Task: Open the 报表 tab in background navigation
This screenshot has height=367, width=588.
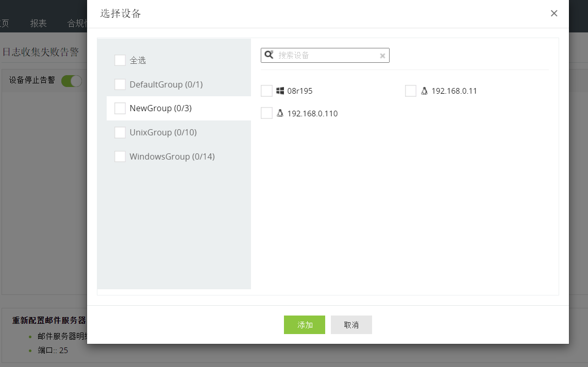Action: point(38,23)
